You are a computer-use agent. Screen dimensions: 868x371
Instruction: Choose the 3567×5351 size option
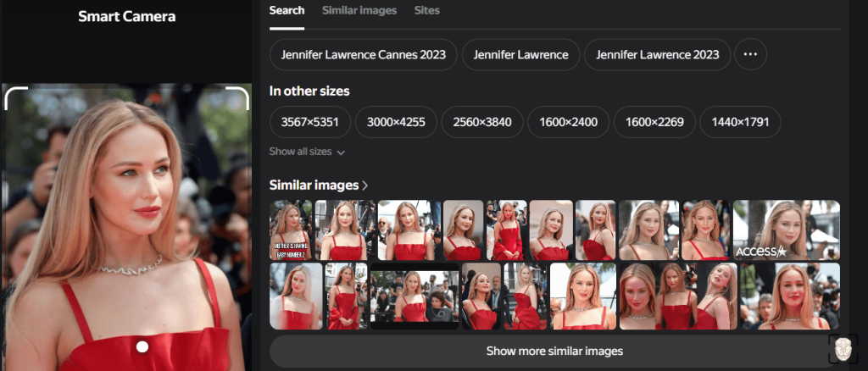[310, 122]
